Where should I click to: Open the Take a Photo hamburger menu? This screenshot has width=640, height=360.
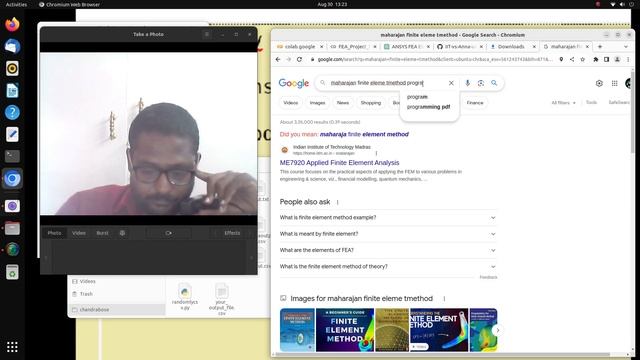click(x=207, y=34)
